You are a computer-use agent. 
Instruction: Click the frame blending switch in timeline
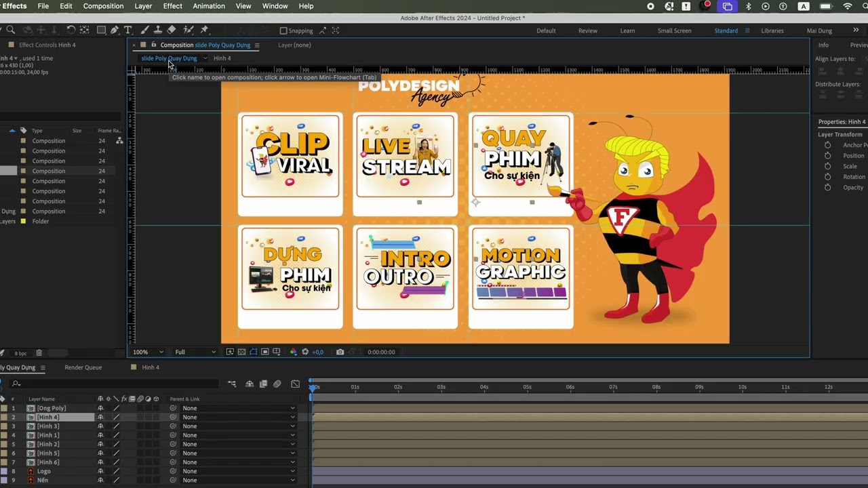[264, 384]
